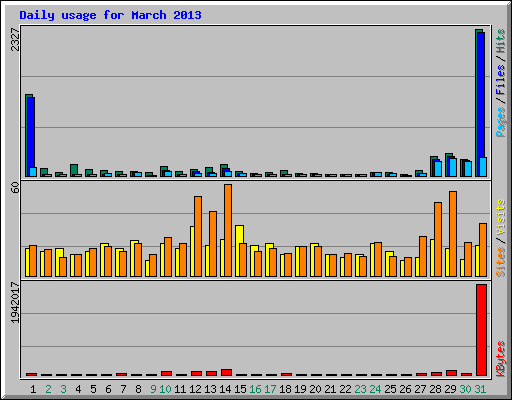Select green day label 23 on the x-axis
Image resolution: width=512 pixels, height=400 pixels.
click(360, 389)
